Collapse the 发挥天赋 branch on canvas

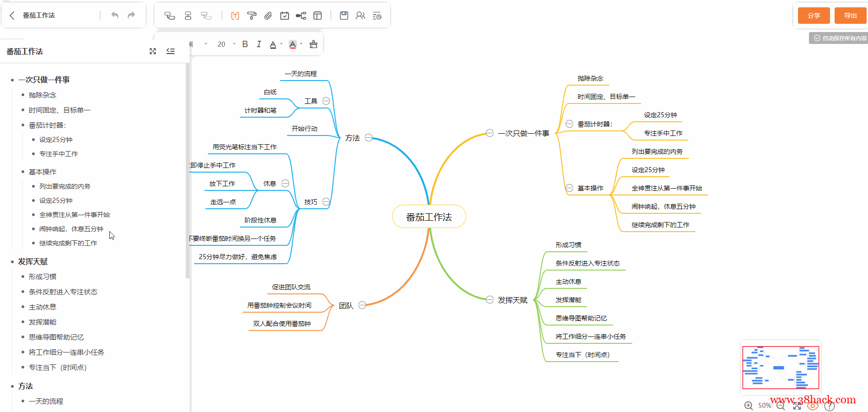point(490,300)
